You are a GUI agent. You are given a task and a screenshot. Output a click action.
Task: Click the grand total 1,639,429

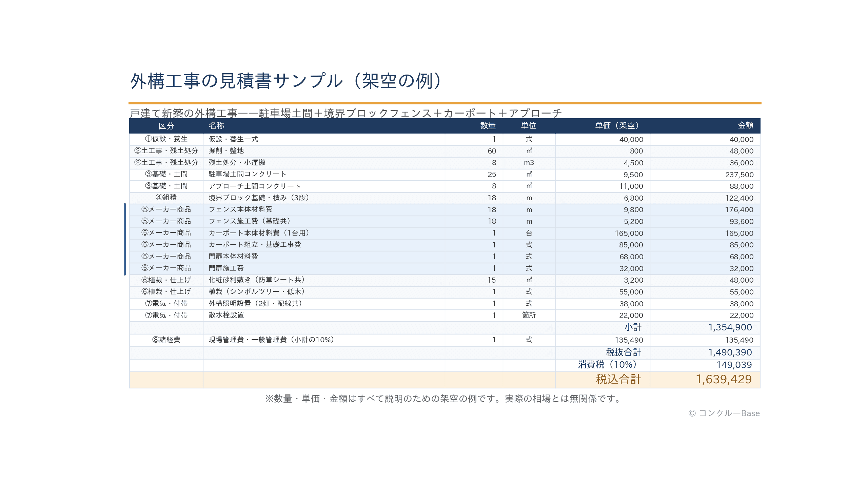point(724,380)
